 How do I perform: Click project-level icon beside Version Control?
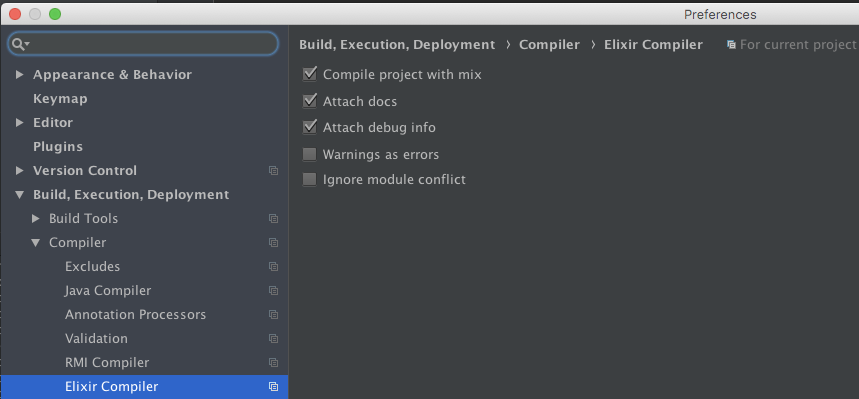(x=273, y=170)
